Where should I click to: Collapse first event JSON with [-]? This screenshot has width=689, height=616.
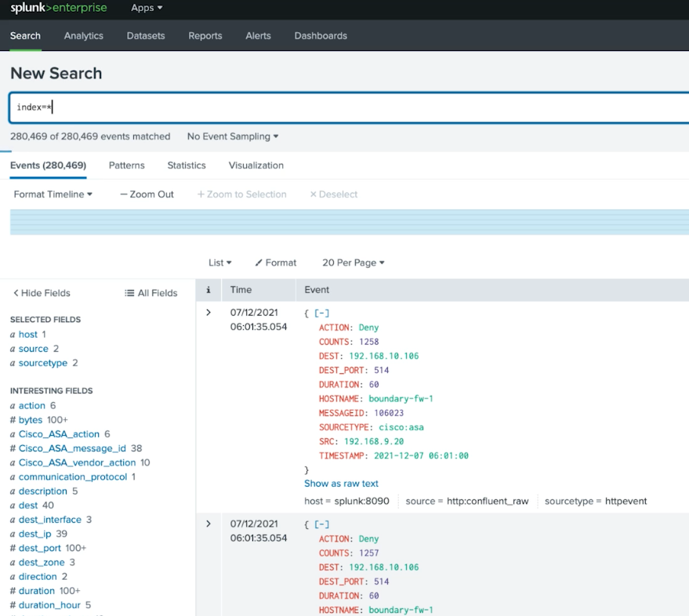321,313
